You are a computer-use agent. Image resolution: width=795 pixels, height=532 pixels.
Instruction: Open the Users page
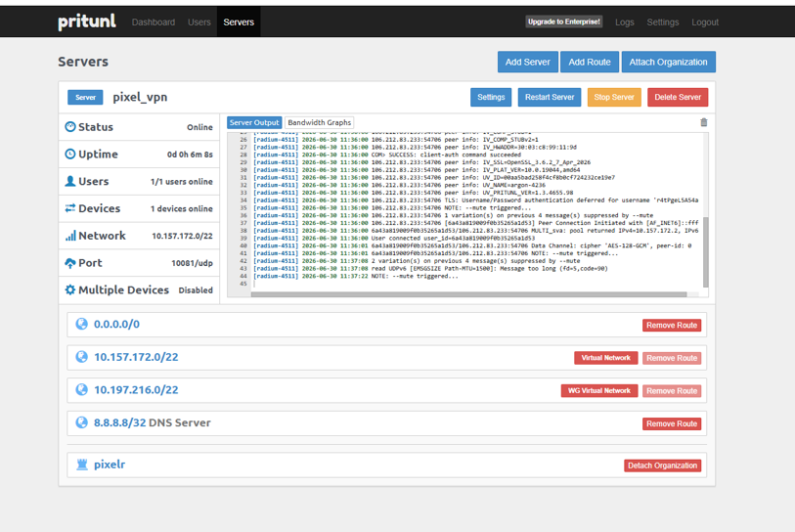199,22
